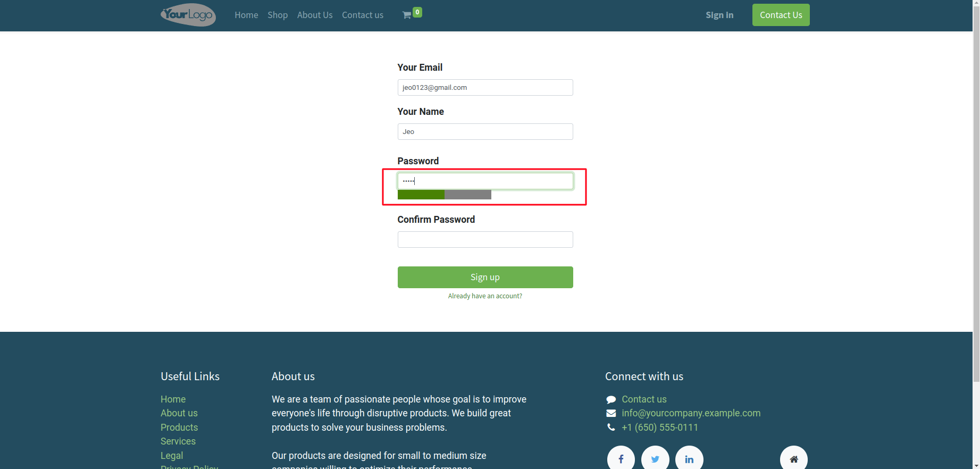The image size is (980, 469).
Task: Click the green Contact Us header button
Action: (781, 15)
